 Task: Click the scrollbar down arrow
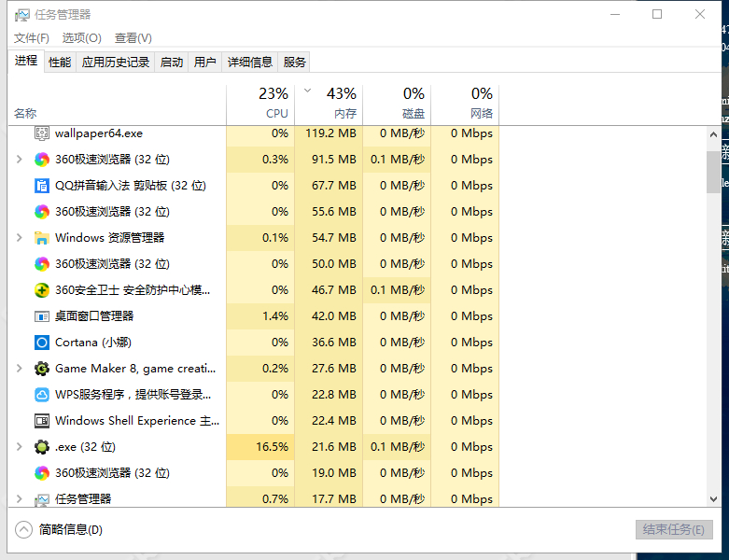click(x=714, y=499)
